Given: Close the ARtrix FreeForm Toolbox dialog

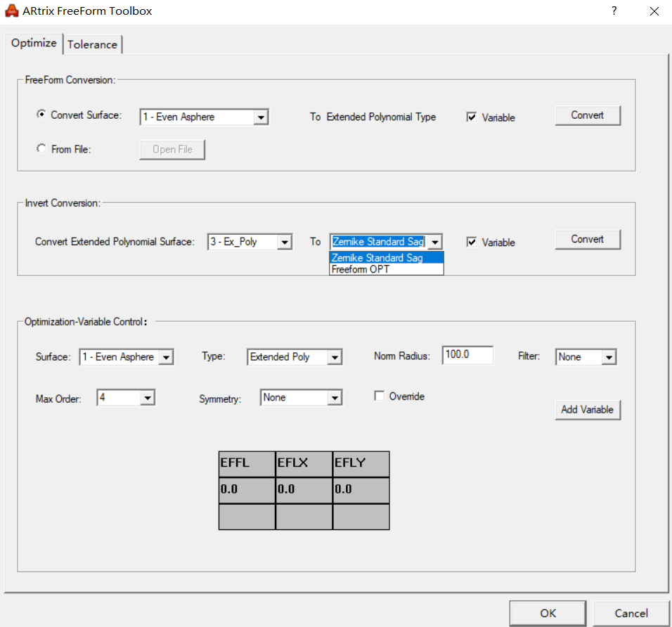Looking at the screenshot, I should [x=654, y=11].
